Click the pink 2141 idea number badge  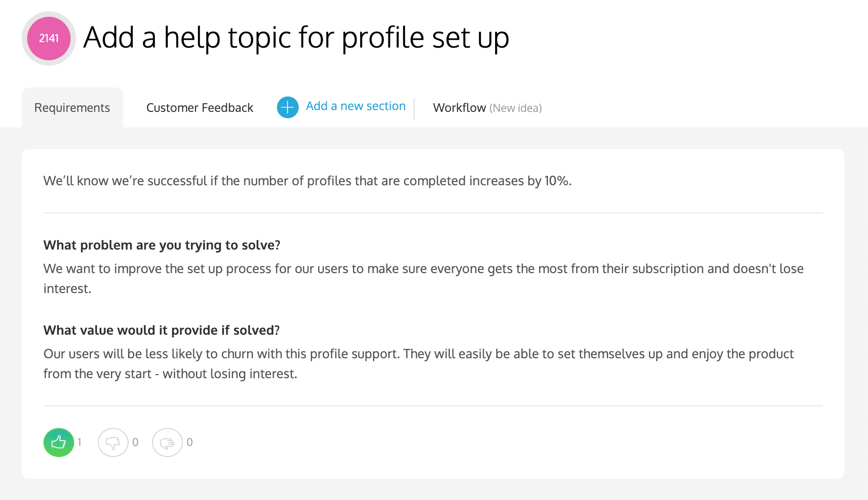click(x=49, y=38)
